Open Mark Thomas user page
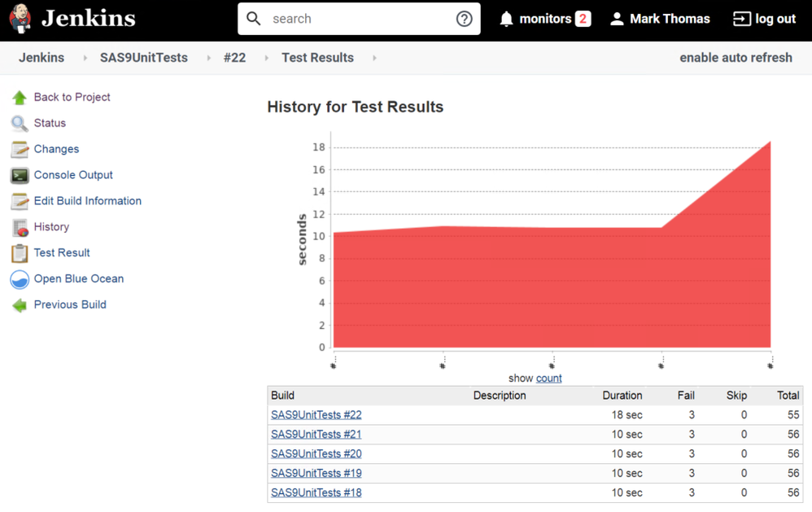 pos(670,19)
